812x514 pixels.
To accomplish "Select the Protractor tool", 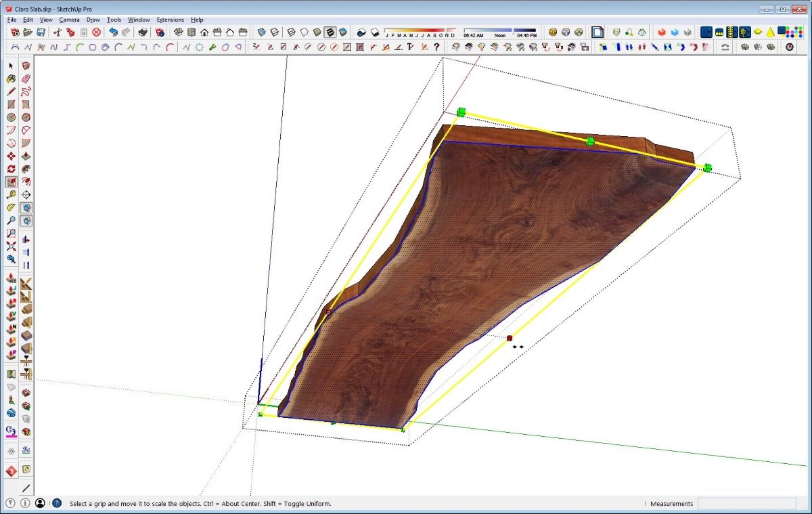I will click(x=11, y=208).
